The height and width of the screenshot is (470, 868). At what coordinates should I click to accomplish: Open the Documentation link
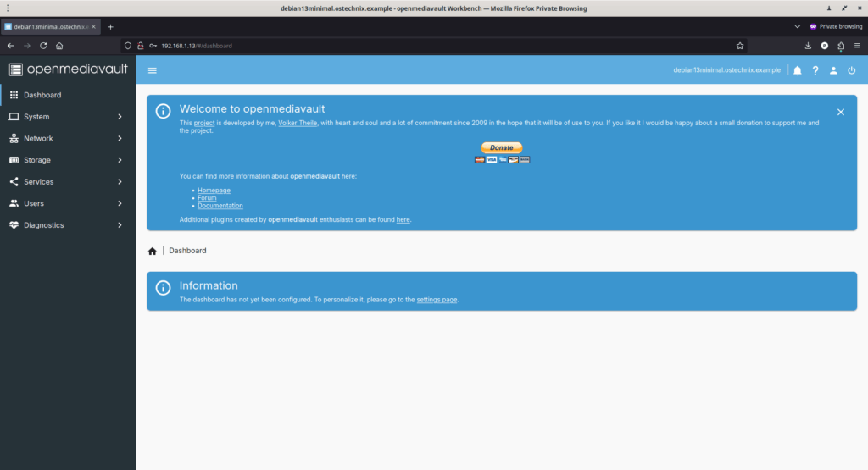(x=220, y=206)
